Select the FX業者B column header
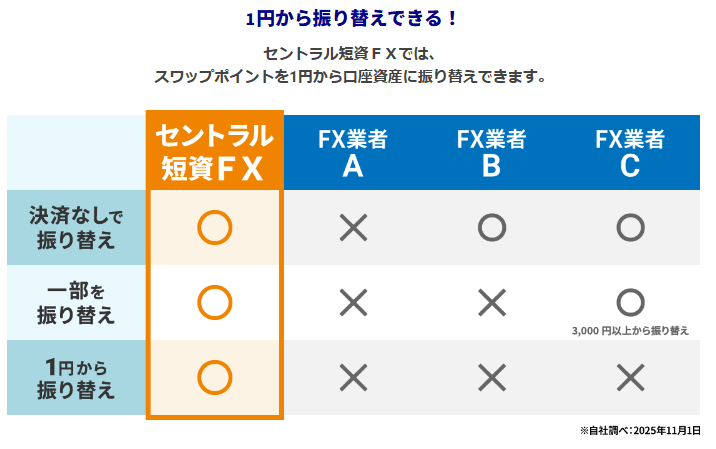Image resolution: width=716 pixels, height=449 pixels. click(491, 152)
